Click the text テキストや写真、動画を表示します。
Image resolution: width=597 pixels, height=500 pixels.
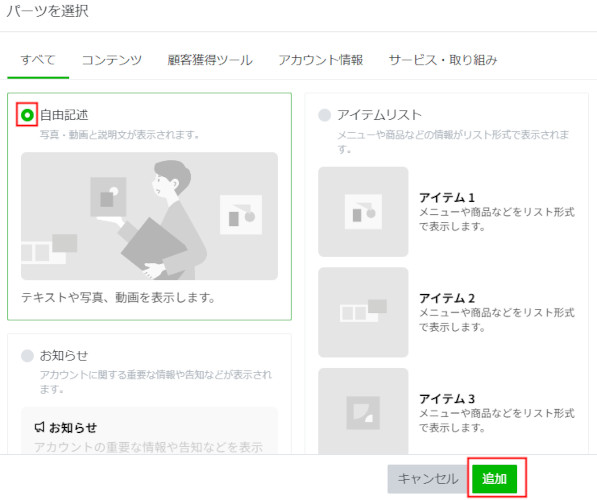[118, 297]
